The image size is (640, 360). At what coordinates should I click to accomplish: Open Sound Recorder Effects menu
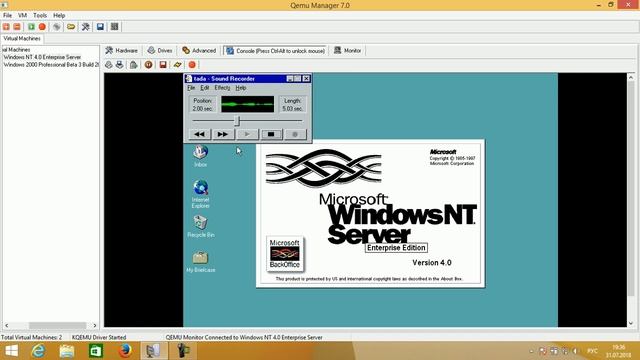tap(222, 88)
